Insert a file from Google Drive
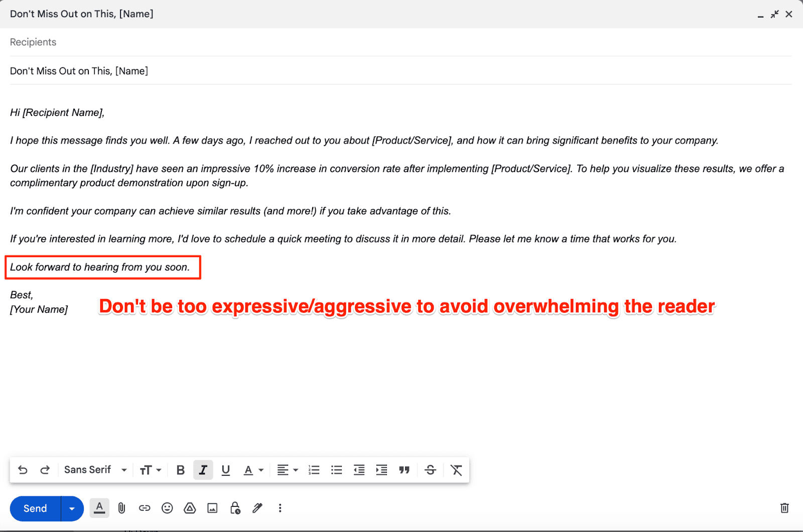Screen dimensions: 803x532 click(x=190, y=508)
